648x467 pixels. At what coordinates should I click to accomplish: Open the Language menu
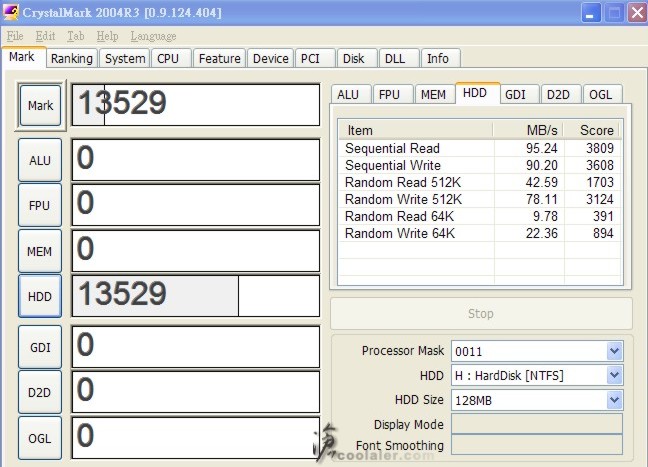[153, 36]
